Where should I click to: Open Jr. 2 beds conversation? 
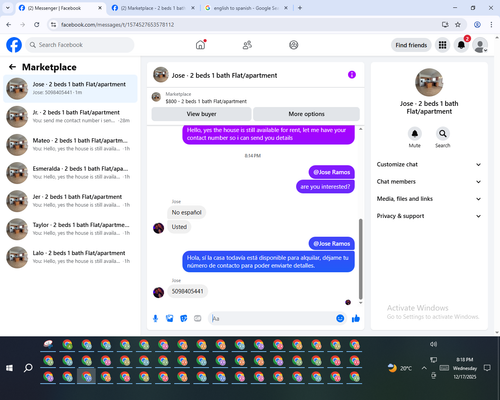click(70, 117)
